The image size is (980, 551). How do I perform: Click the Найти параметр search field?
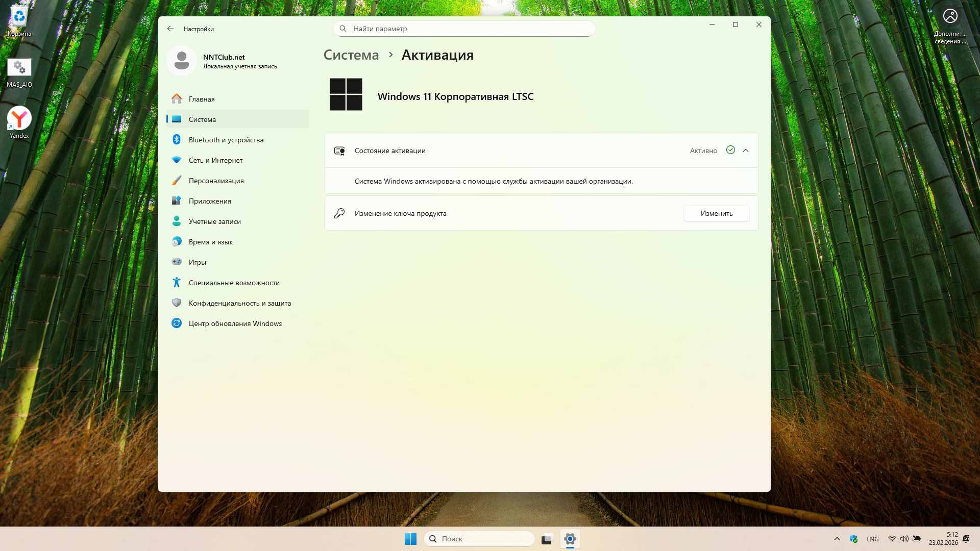[x=464, y=29]
